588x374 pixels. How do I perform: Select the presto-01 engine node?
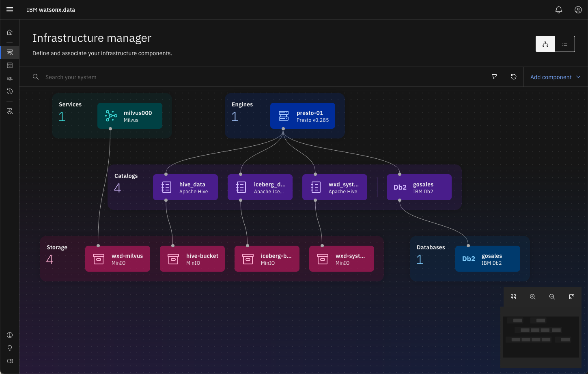(303, 116)
